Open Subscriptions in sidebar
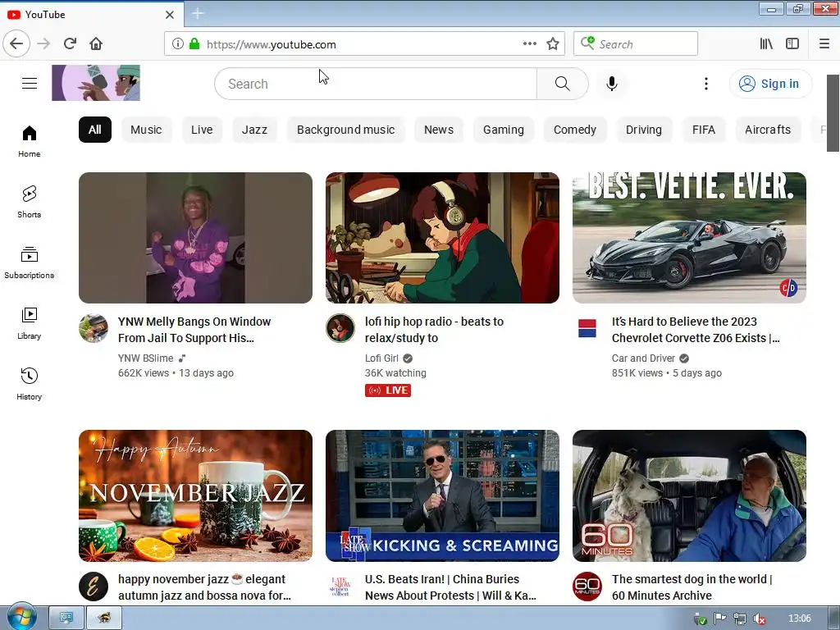The width and height of the screenshot is (840, 630). pos(30,262)
